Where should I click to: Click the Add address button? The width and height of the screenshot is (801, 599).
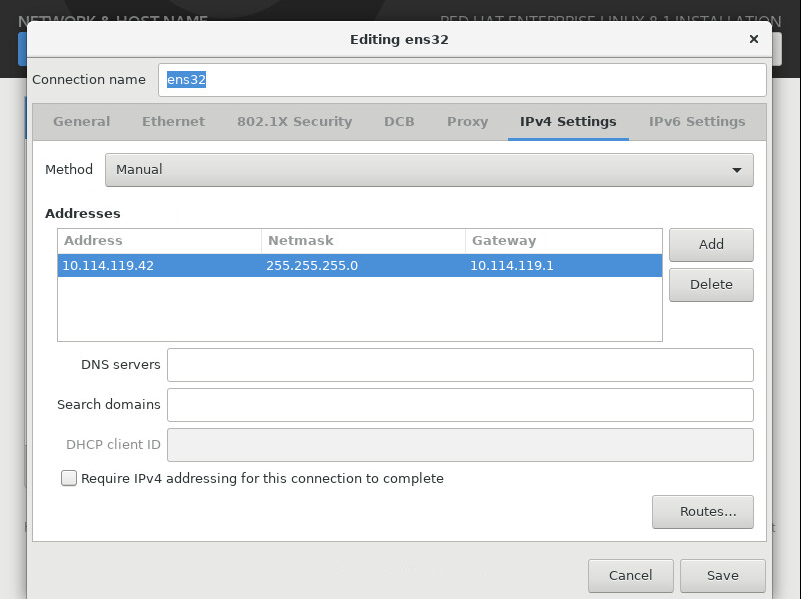[711, 244]
